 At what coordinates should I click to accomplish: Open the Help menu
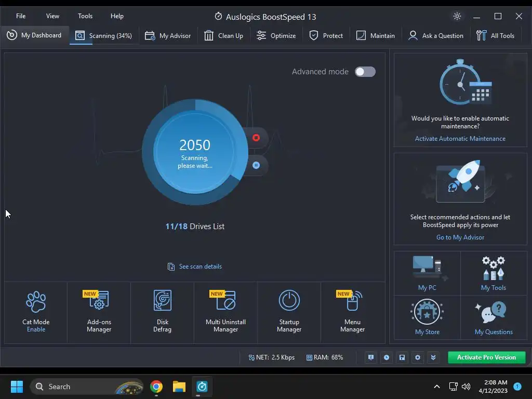[117, 16]
